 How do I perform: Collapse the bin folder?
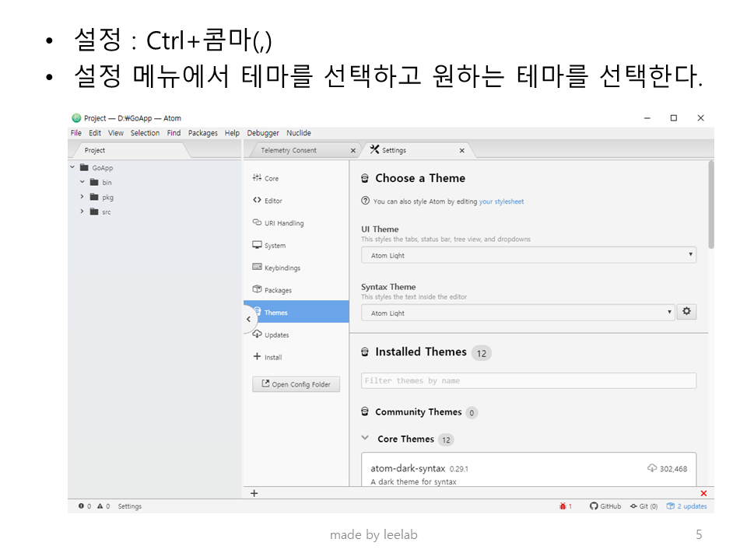(x=82, y=182)
